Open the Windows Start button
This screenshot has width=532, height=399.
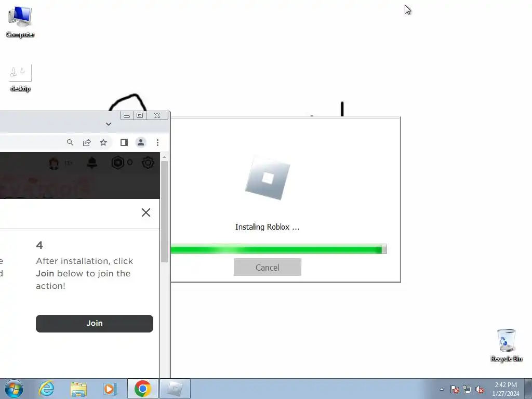click(14, 389)
